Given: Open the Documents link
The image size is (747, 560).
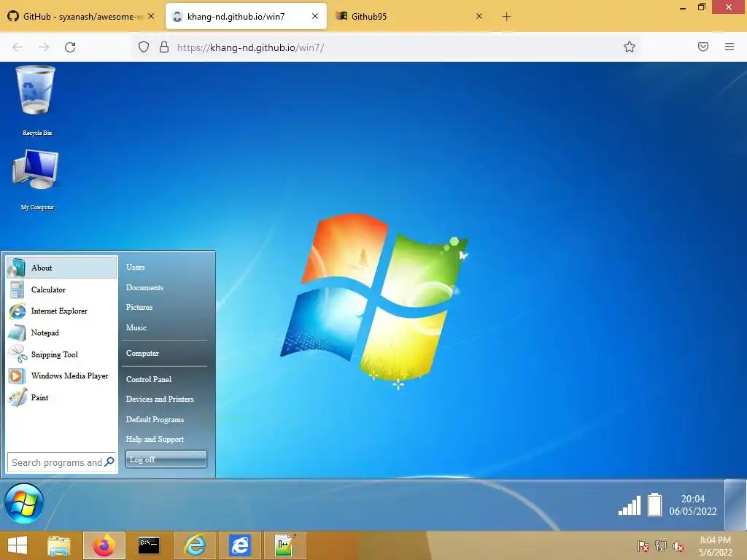Looking at the screenshot, I should 144,287.
